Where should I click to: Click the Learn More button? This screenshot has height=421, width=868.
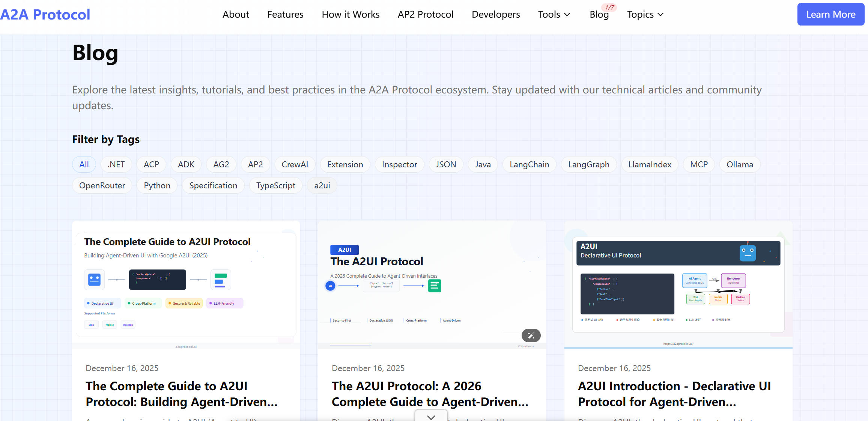point(830,14)
